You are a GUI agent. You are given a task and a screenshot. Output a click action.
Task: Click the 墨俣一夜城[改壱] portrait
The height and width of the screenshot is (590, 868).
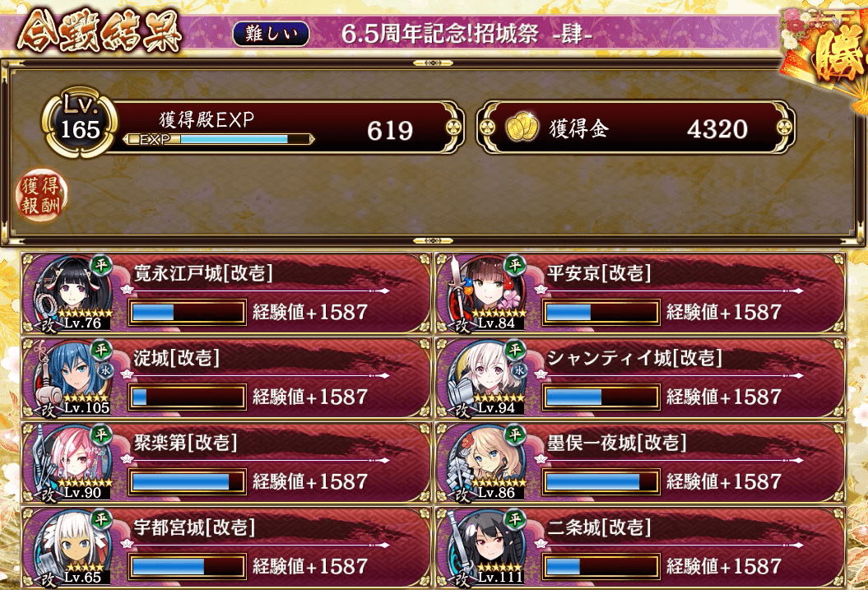[x=486, y=462]
